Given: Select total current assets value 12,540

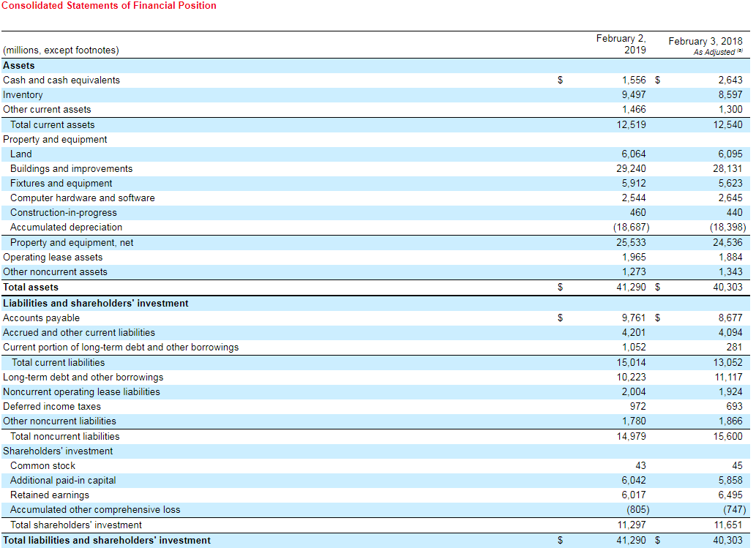Looking at the screenshot, I should 728,125.
